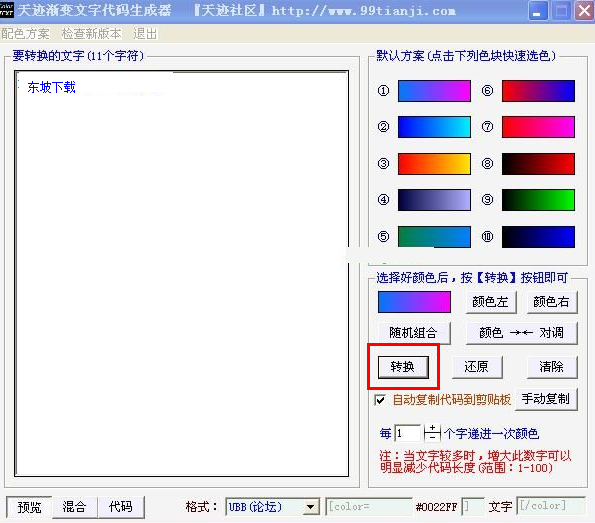595x523 pixels.
Task: Pick gradient preset 2 blue-to-cyan swatch
Action: (434, 127)
